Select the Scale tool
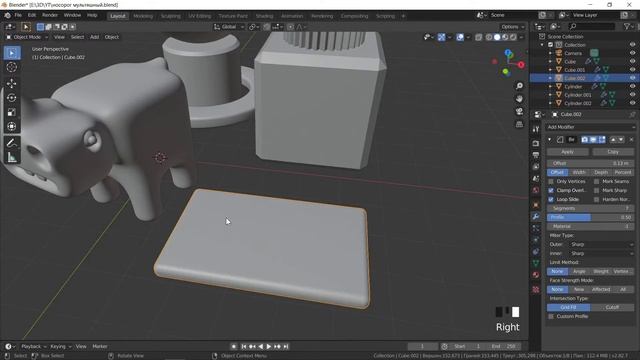Screen dimensions: 640x360 pyautogui.click(x=12, y=112)
